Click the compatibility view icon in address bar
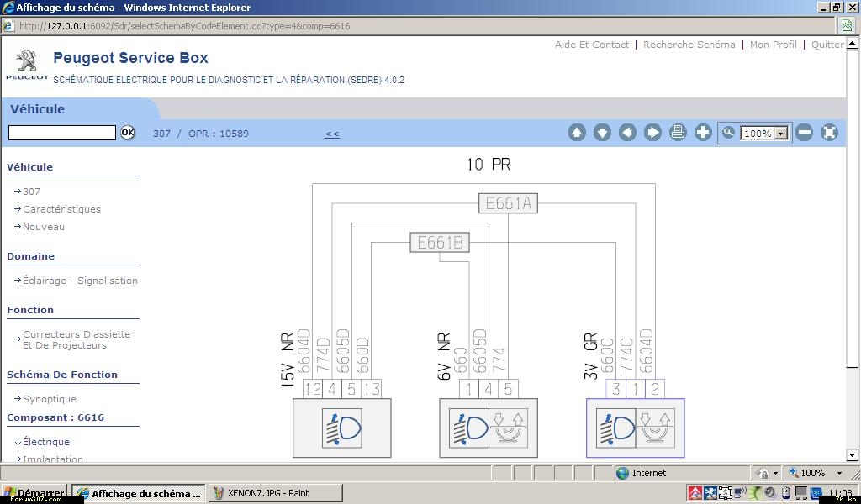Image resolution: width=861 pixels, height=504 pixels. (847, 26)
